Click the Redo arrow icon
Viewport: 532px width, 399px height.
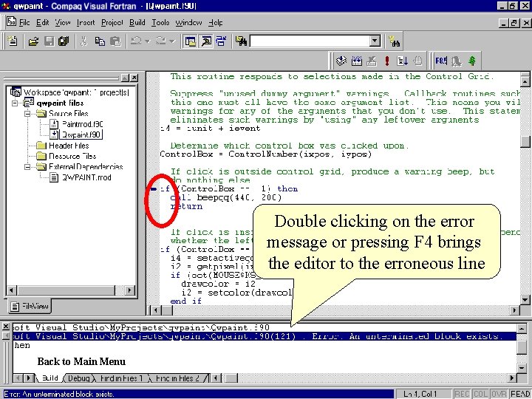coord(160,41)
